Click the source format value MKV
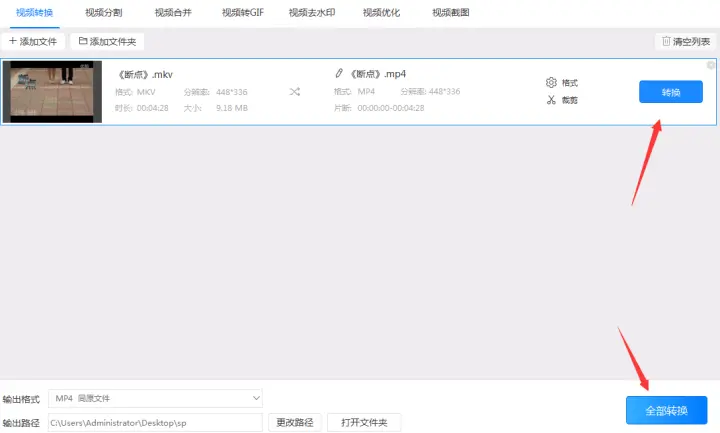The height and width of the screenshot is (433, 720). point(146,92)
